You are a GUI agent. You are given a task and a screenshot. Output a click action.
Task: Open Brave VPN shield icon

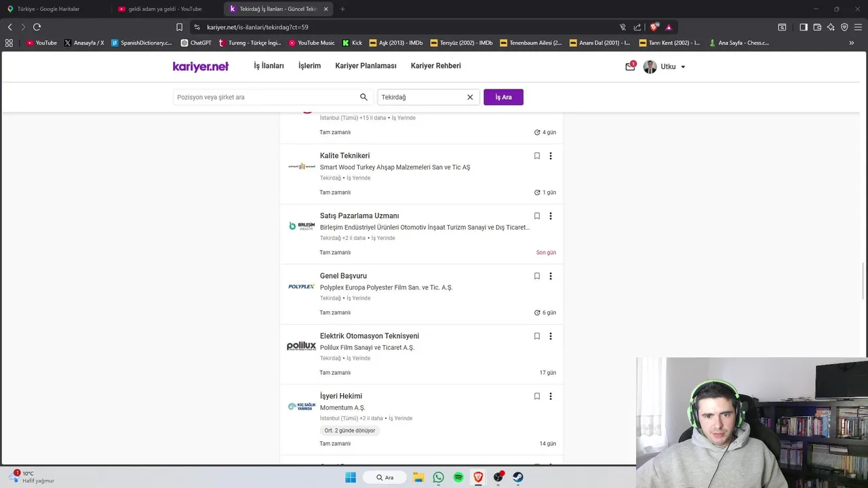[844, 27]
